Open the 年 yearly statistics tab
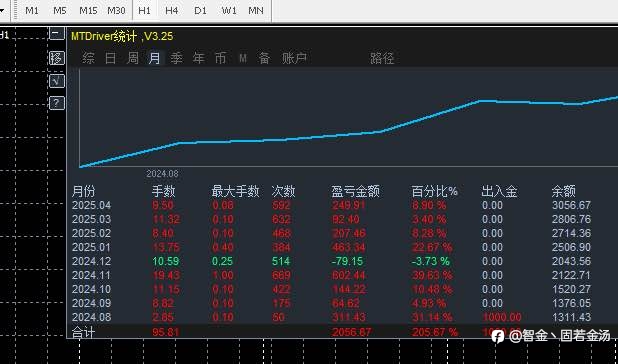Screen dimensions: 618x364 (x=198, y=59)
